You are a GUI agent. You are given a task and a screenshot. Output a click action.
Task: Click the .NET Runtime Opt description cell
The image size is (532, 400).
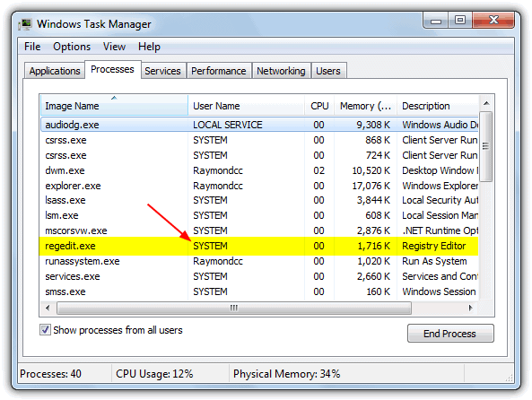440,230
